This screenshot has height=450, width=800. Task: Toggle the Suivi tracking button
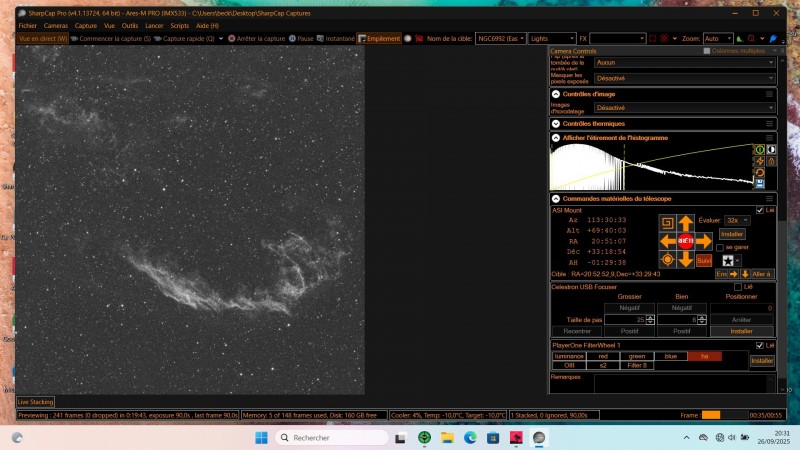tap(704, 260)
